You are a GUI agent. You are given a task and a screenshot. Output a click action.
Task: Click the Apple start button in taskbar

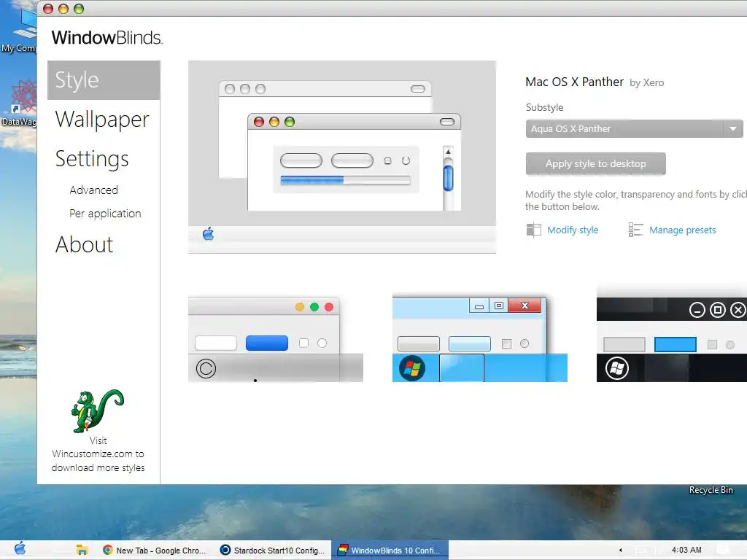point(20,548)
